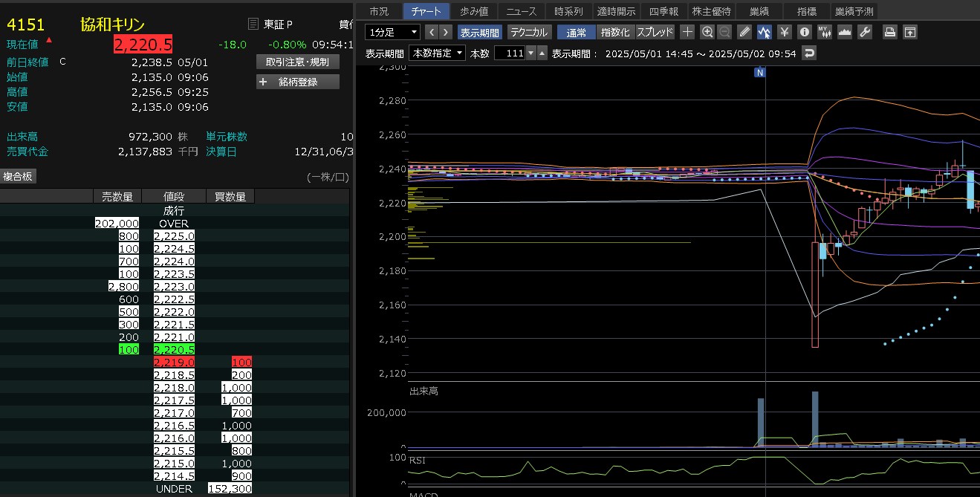Viewport: 980px width, 497px height.
Task: Click the 成行 market order row
Action: 174,211
